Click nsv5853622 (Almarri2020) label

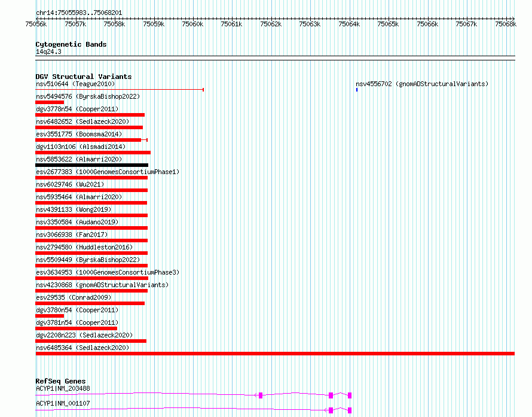tap(79, 159)
